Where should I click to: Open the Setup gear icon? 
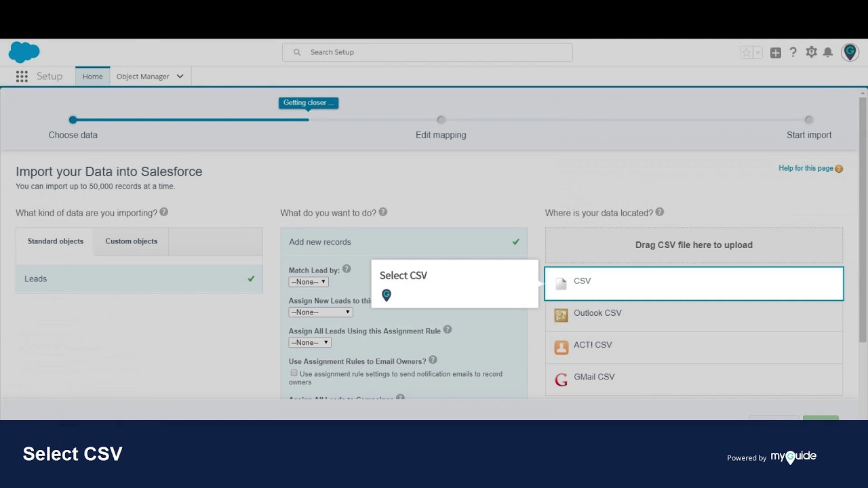click(x=811, y=52)
